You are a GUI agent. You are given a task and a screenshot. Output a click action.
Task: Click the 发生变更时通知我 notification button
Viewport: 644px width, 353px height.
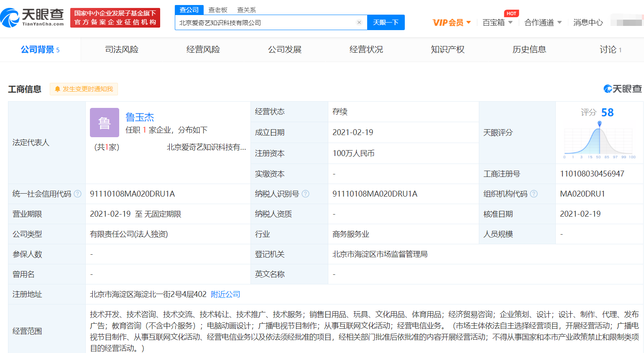(x=84, y=89)
